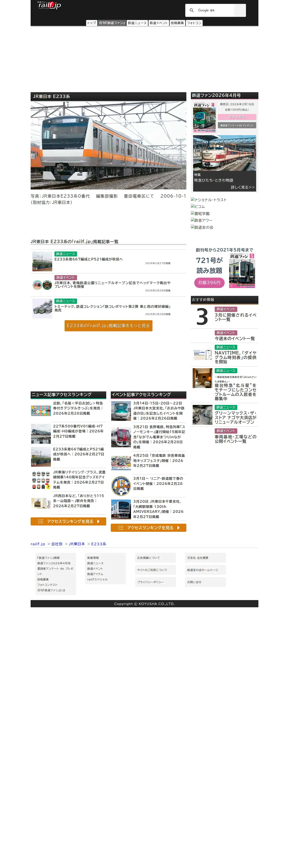Screen dimensions: 289x868
Task: Open event ranking item おおみや鉄道の日
Action: point(159,411)
